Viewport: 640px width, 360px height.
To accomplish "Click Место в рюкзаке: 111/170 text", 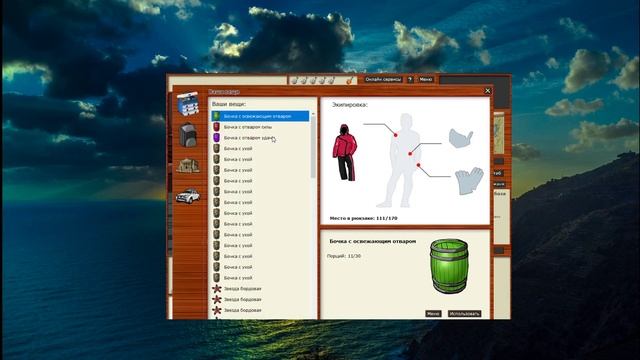I will point(363,218).
